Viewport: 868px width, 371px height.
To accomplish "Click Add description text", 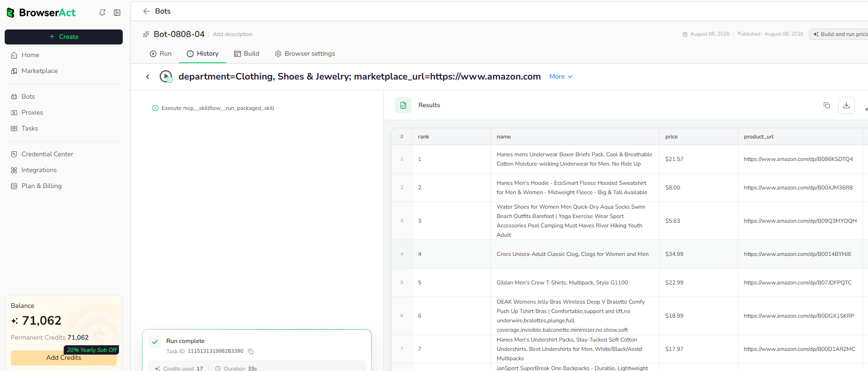I will click(x=232, y=34).
